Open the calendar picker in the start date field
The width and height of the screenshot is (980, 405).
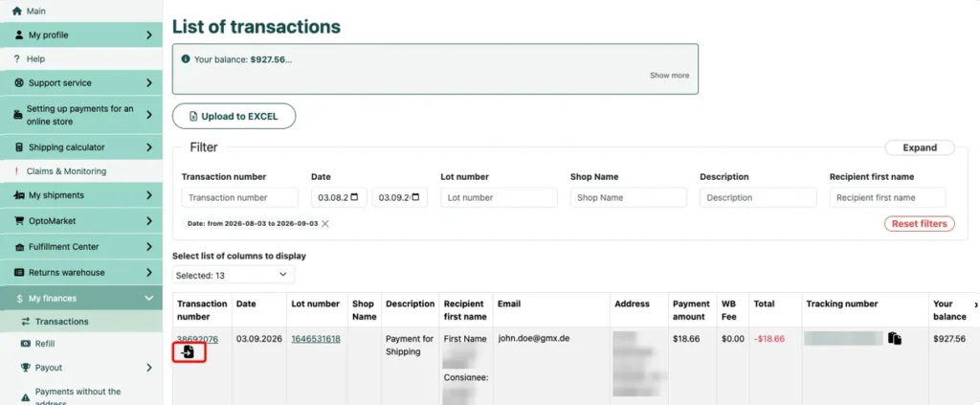click(x=355, y=197)
